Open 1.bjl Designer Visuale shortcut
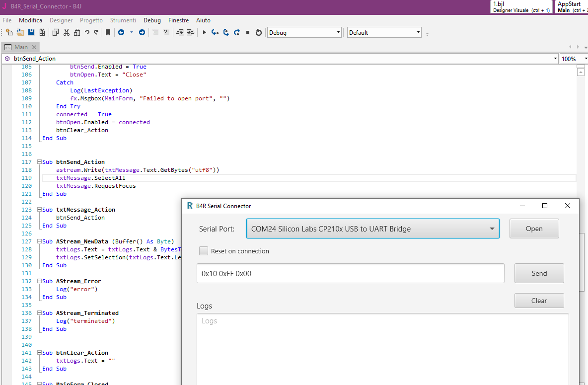The width and height of the screenshot is (588, 385). [x=521, y=7]
